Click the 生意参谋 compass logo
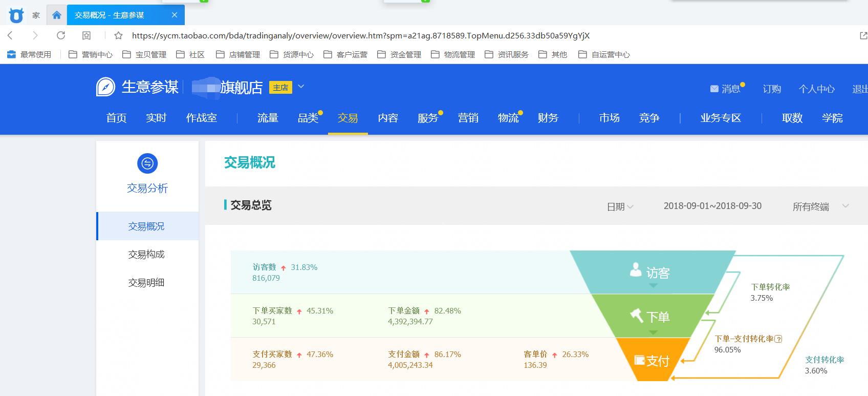This screenshot has width=868, height=396. [105, 87]
